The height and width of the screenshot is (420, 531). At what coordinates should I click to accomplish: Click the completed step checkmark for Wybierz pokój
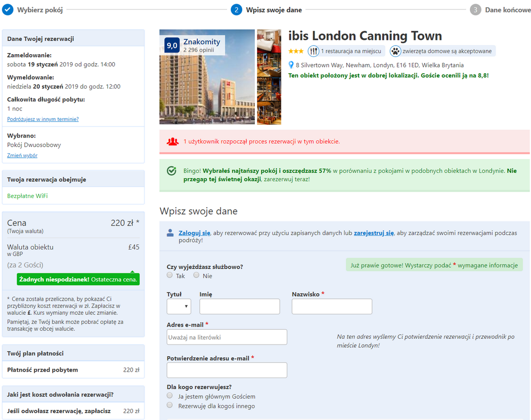point(8,10)
